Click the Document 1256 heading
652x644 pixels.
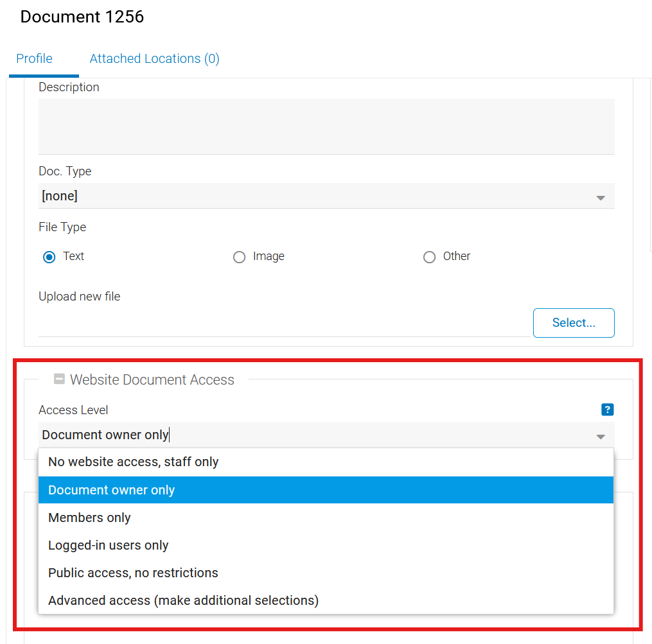pyautogui.click(x=82, y=17)
